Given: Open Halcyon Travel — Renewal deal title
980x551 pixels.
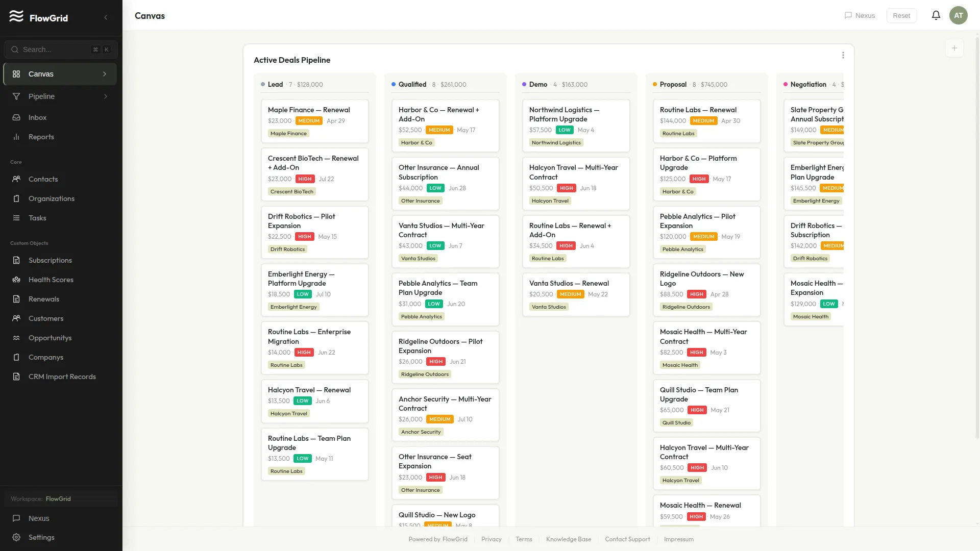Looking at the screenshot, I should pyautogui.click(x=309, y=390).
